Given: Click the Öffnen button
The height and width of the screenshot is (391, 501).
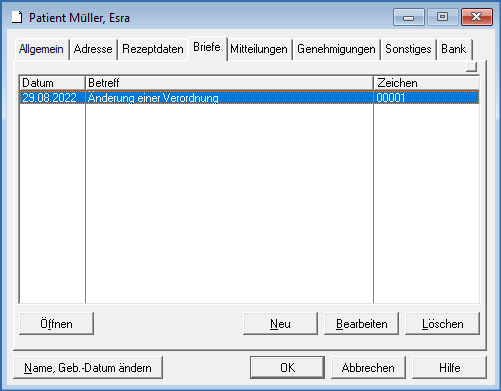Looking at the screenshot, I should (x=56, y=324).
